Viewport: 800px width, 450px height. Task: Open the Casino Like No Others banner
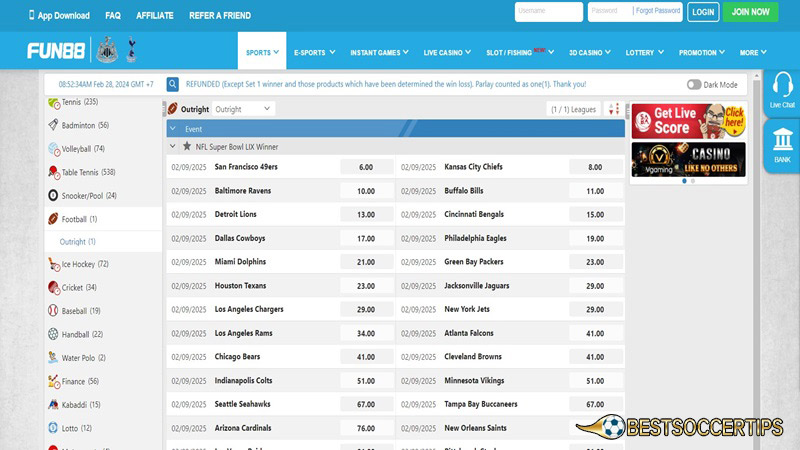pos(688,160)
